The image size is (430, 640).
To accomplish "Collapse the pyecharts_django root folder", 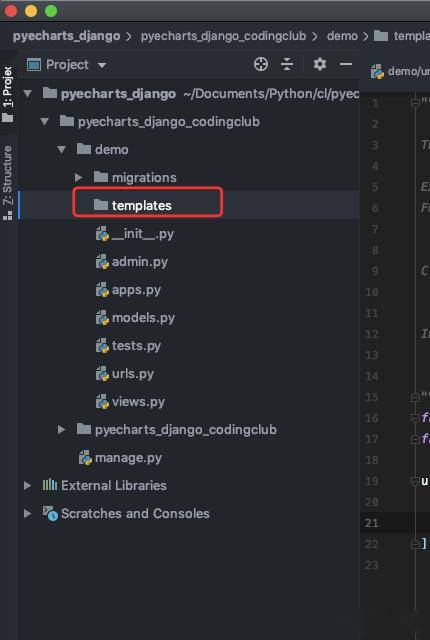I will click(x=28, y=94).
